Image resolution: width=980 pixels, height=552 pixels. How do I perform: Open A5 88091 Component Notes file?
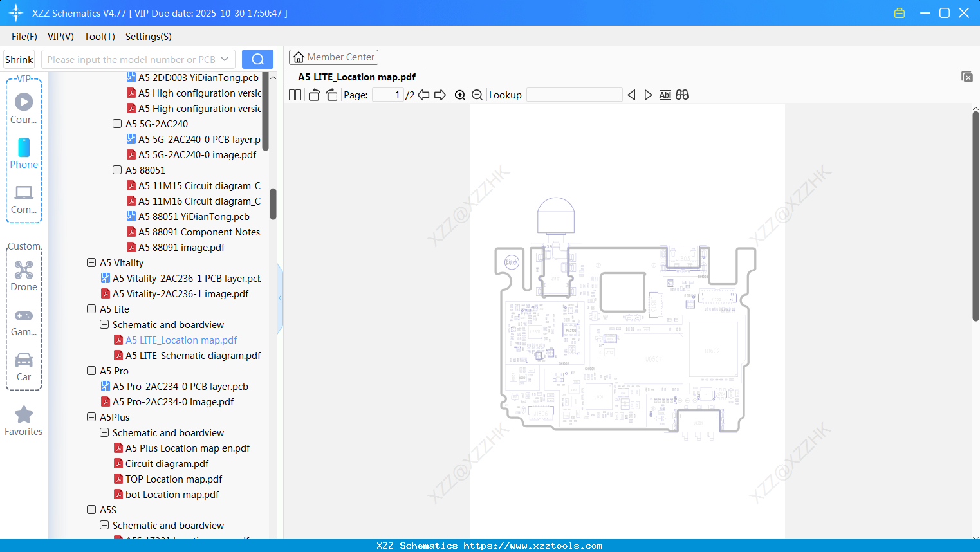point(194,232)
